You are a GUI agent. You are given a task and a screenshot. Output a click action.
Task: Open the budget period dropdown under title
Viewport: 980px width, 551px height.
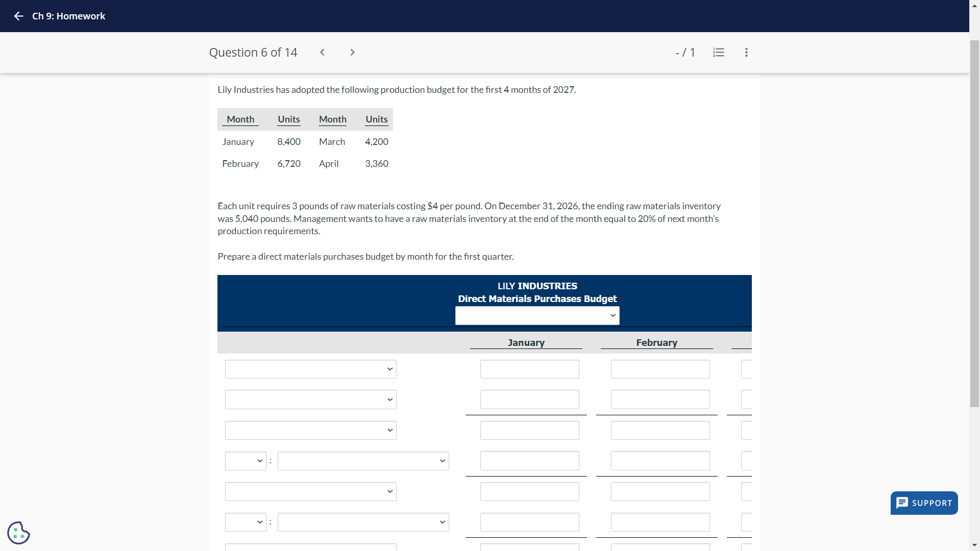coord(537,316)
